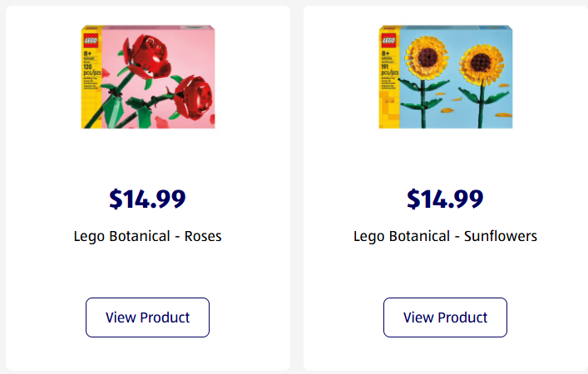Click the piece count label on Roses box
Screen dimensions: 588x374
point(89,69)
